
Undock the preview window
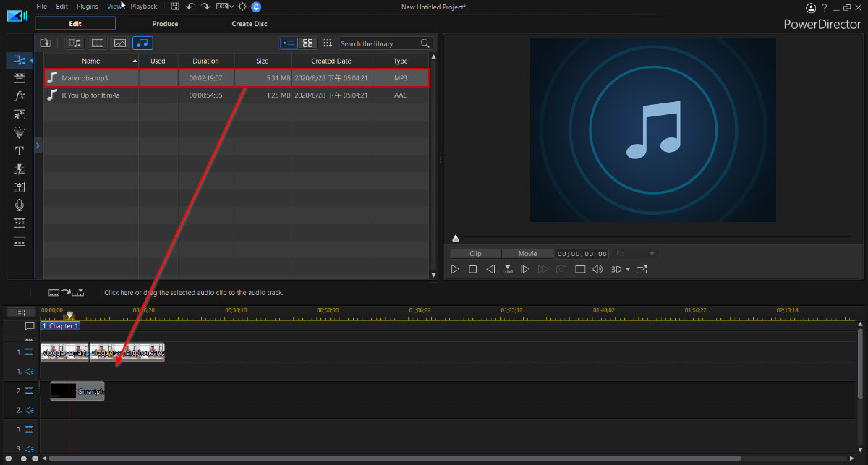click(642, 269)
